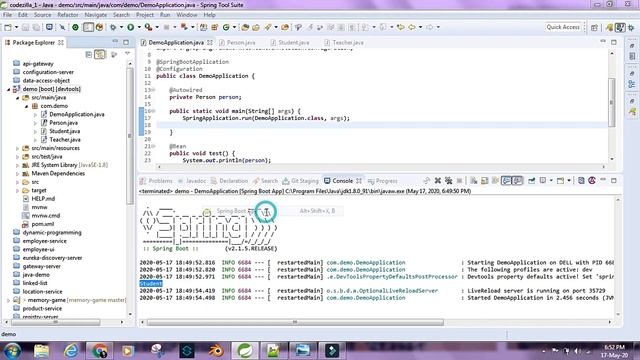
Task: Collapse the com.demo package node
Action: pyautogui.click(x=27, y=106)
